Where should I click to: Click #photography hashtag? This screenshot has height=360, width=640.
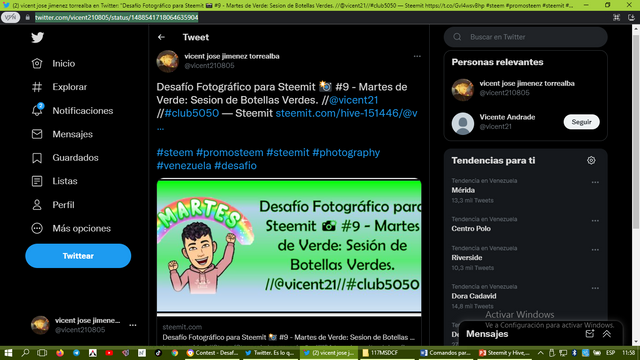(346, 152)
